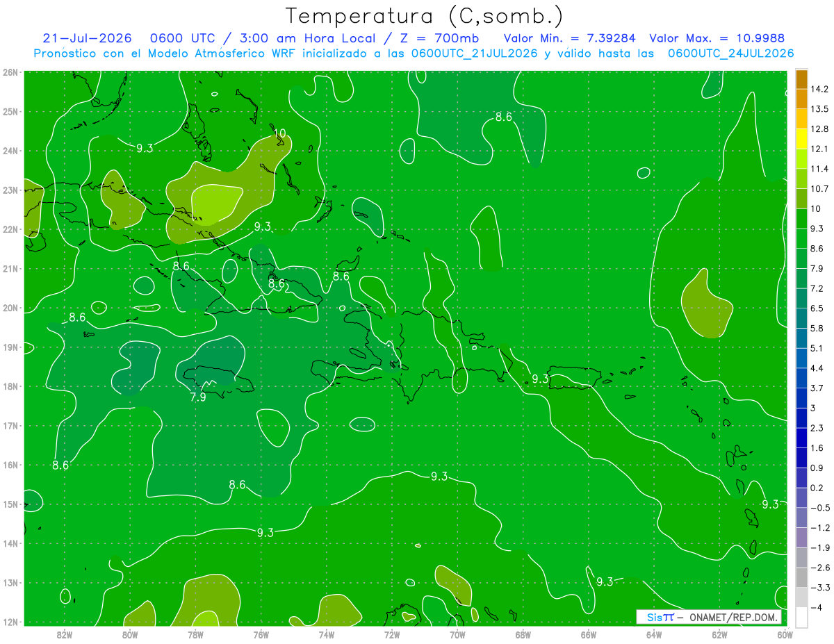Click the '12.8' colorbar label

tap(819, 129)
